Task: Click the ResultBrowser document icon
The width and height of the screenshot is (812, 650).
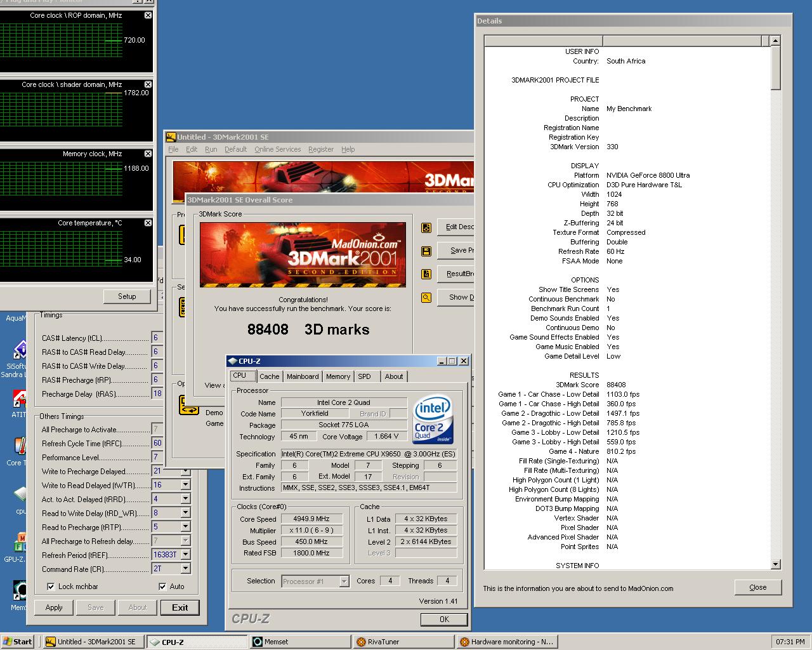Action: 426,274
